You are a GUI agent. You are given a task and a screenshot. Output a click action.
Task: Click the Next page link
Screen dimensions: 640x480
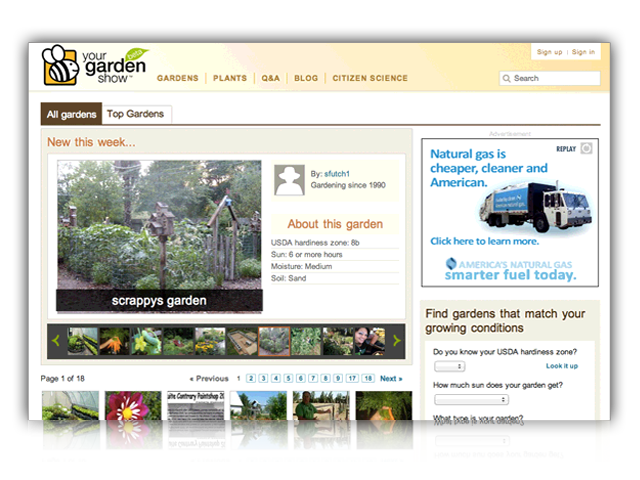[x=391, y=379]
